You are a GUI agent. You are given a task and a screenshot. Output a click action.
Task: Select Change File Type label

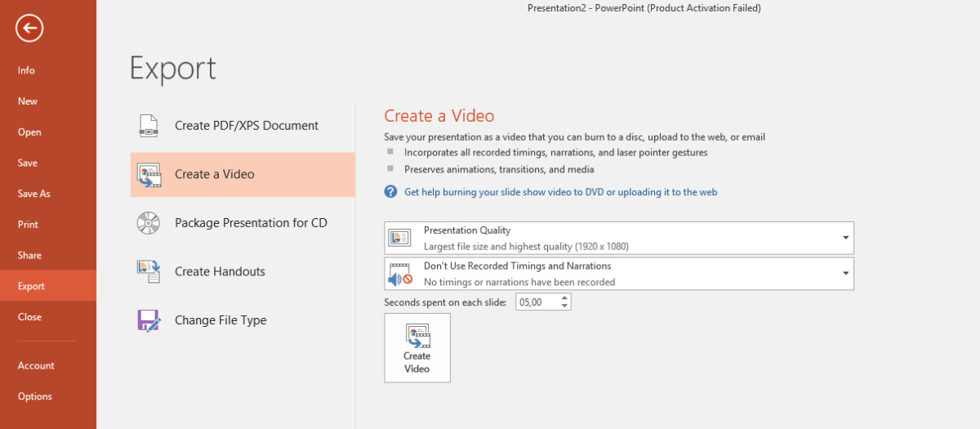pyautogui.click(x=220, y=320)
